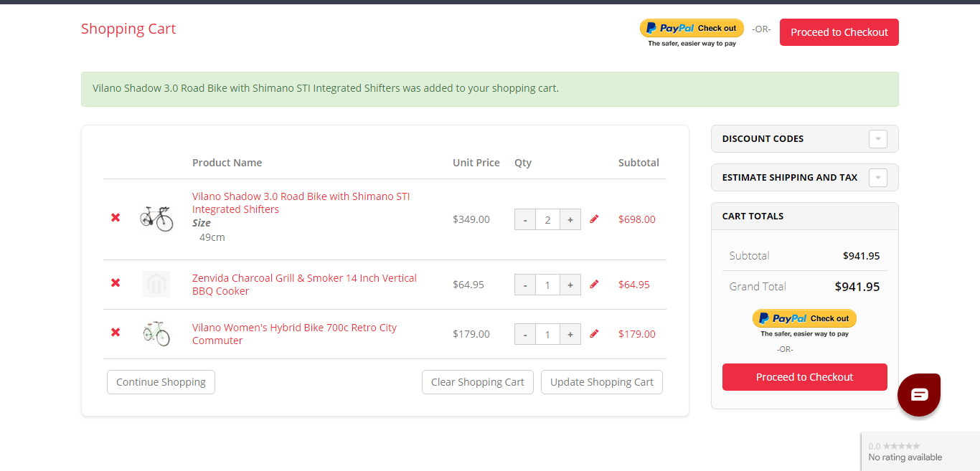
Task: Click quantity field for Women's Hybrid Bike
Action: 547,334
